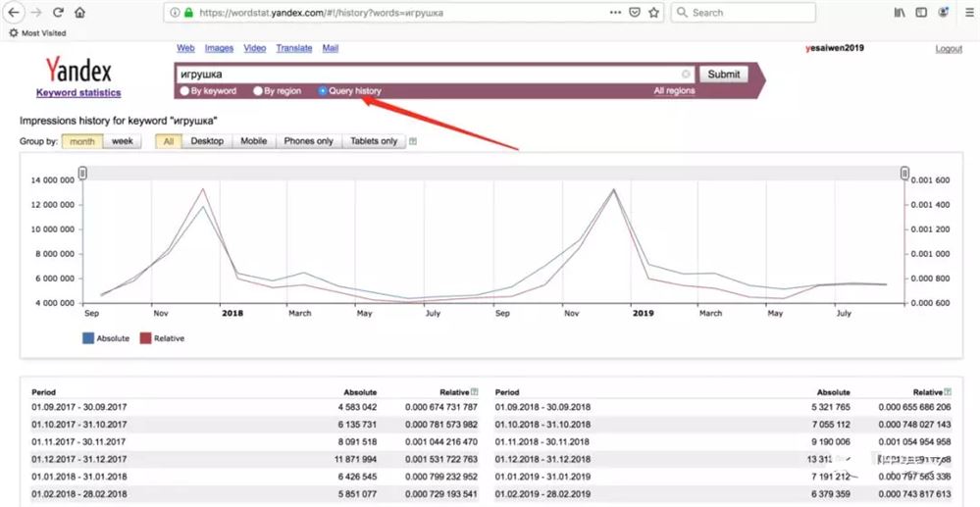Screen dimensions: 980x507
Task: Click the Logout link
Action: pos(949,49)
